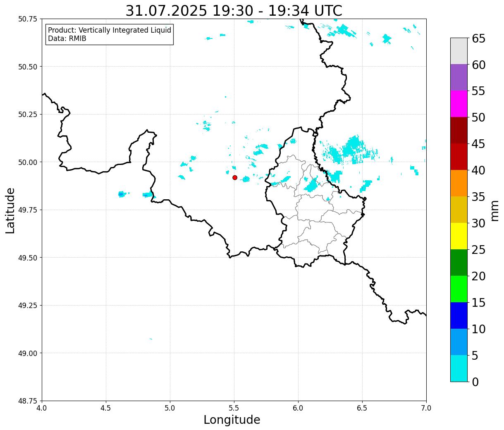504x430 pixels.
Task: Click the light blue 5-10 colorbar band
Action: tap(459, 342)
